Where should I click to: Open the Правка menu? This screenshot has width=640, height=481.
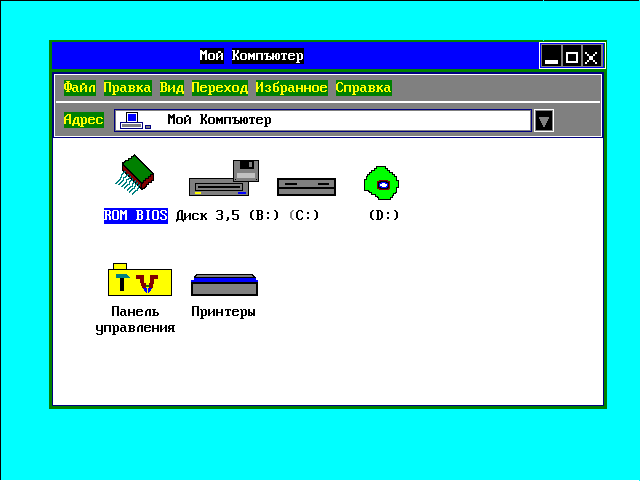[127, 88]
